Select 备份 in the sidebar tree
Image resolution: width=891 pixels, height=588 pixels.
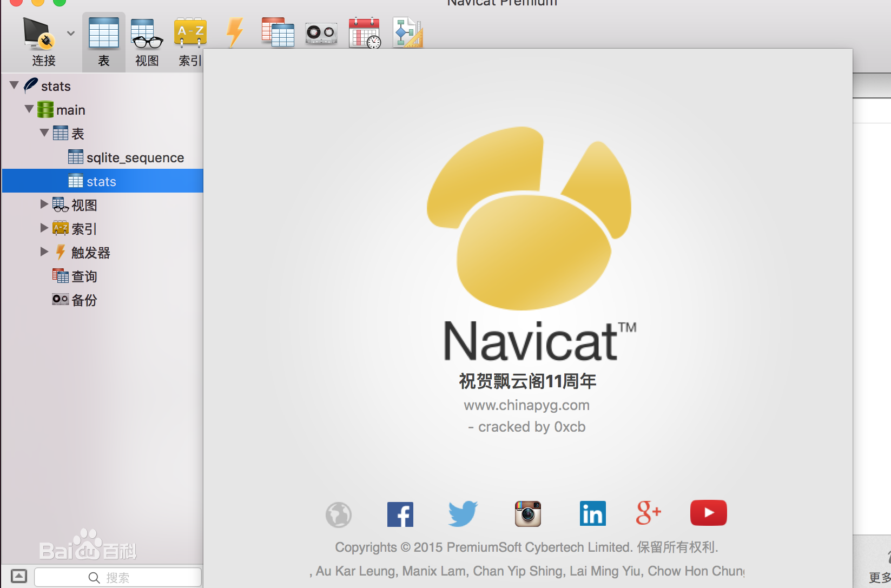point(84,300)
